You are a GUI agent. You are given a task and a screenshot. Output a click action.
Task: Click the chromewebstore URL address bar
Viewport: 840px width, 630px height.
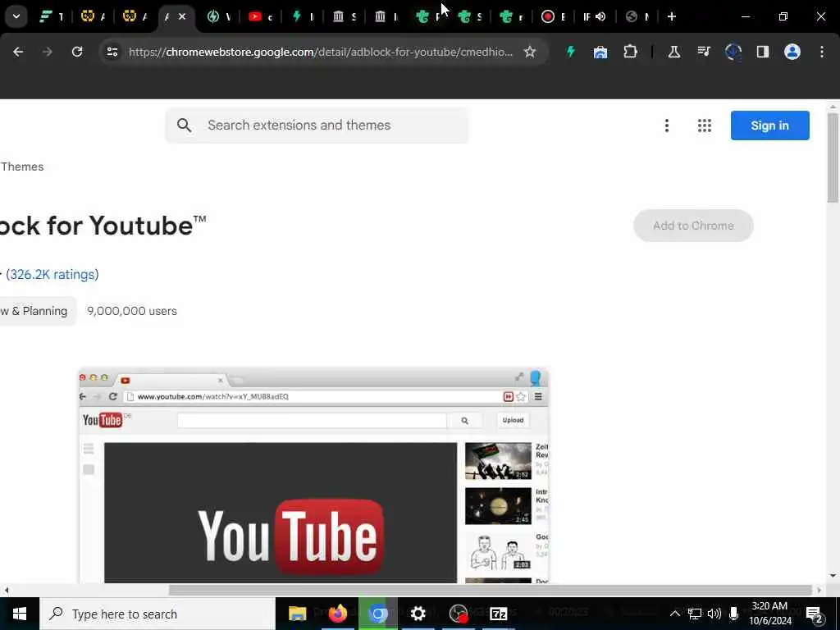pos(321,52)
